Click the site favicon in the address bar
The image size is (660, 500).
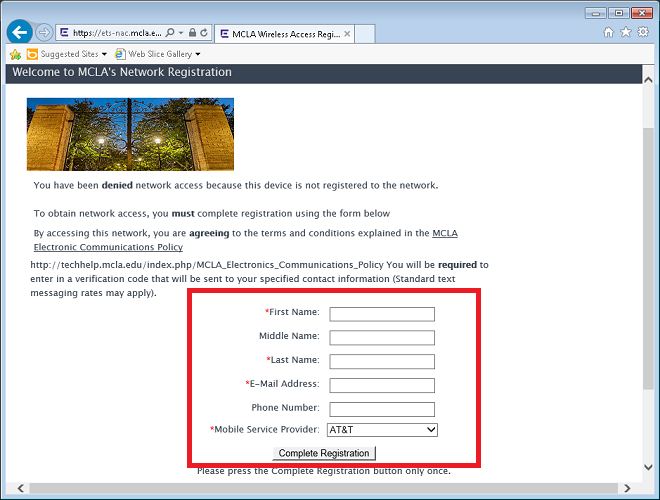click(64, 32)
